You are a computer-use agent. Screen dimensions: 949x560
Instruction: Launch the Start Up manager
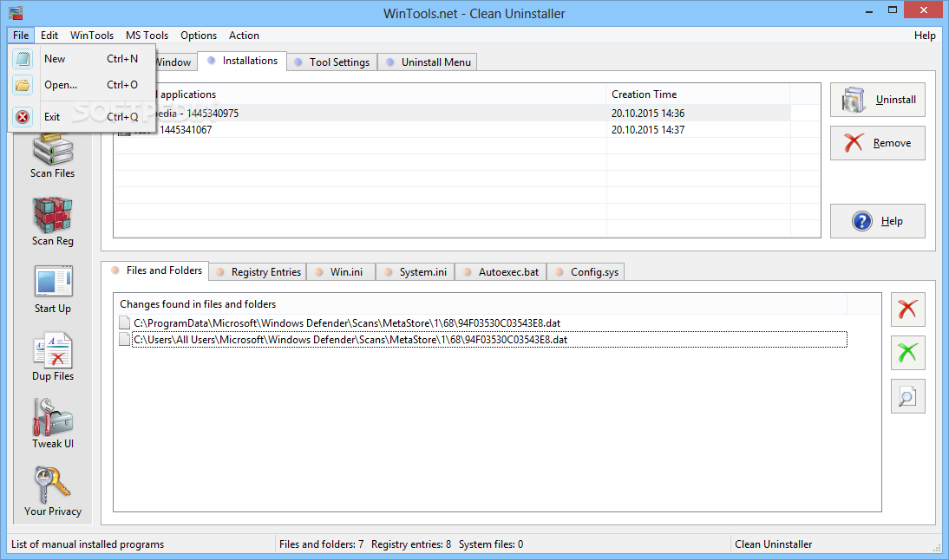[53, 290]
